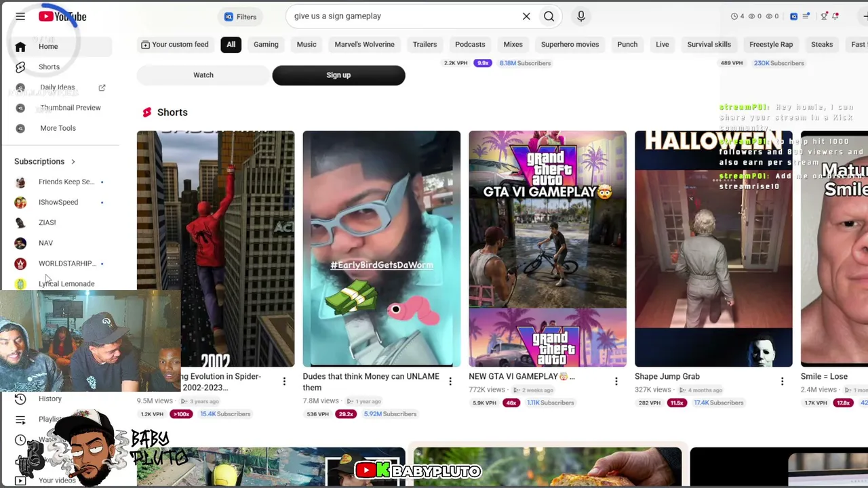Screen dimensions: 868x488
Task: Click the '8.18M Subscribers' stat badge
Action: (x=525, y=63)
